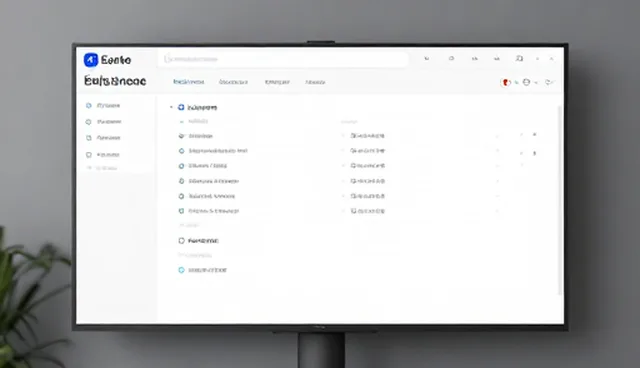Collapse the sub-header chevron under the group title
Image resolution: width=640 pixels, height=368 pixels.
(x=182, y=122)
